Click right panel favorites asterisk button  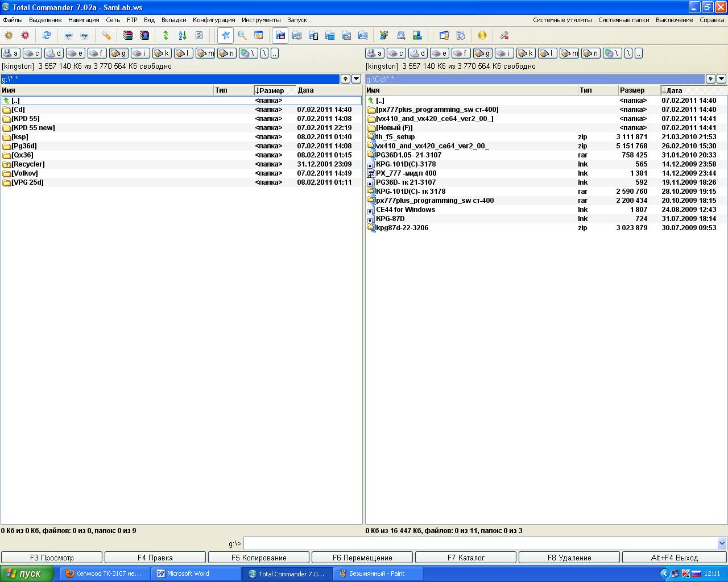(710, 78)
